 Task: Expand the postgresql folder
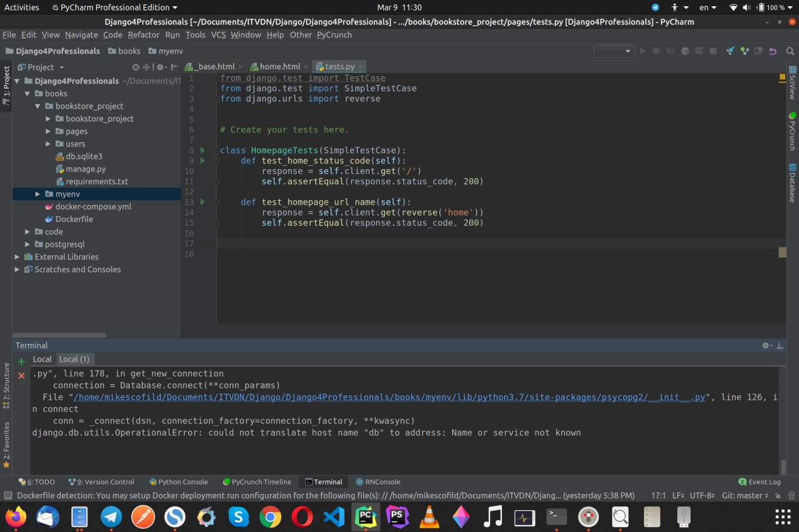27,244
